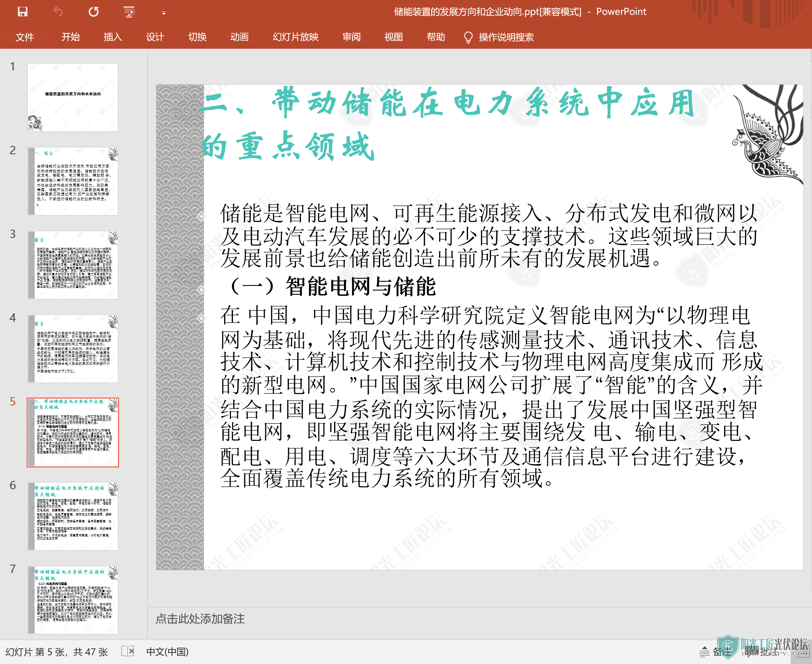Click the bird decoration image on slide
812x664 pixels.
coord(767,134)
